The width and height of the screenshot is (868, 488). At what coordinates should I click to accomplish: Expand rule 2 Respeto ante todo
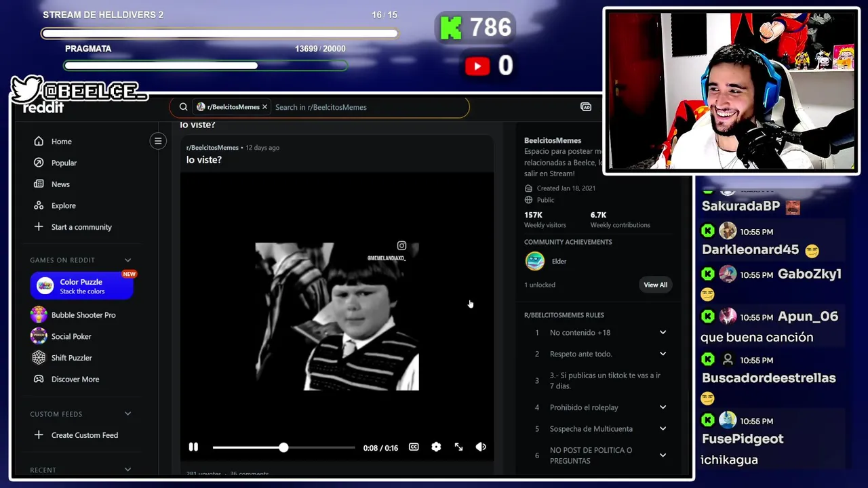[x=663, y=354]
